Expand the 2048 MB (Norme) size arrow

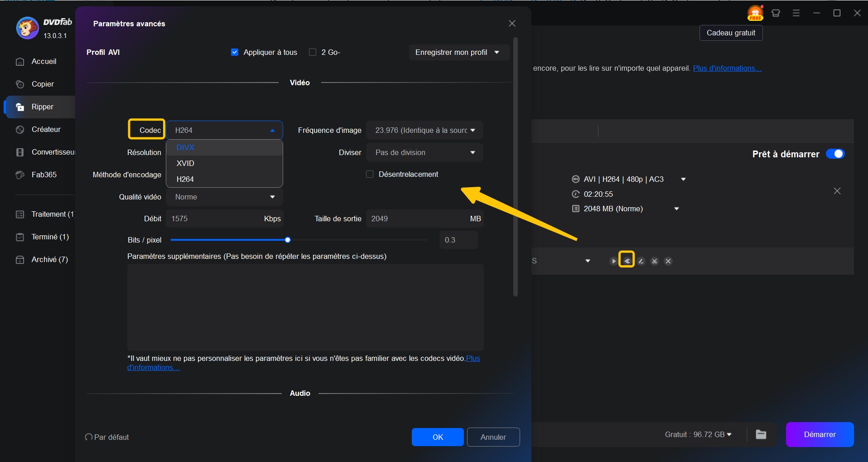coord(676,209)
